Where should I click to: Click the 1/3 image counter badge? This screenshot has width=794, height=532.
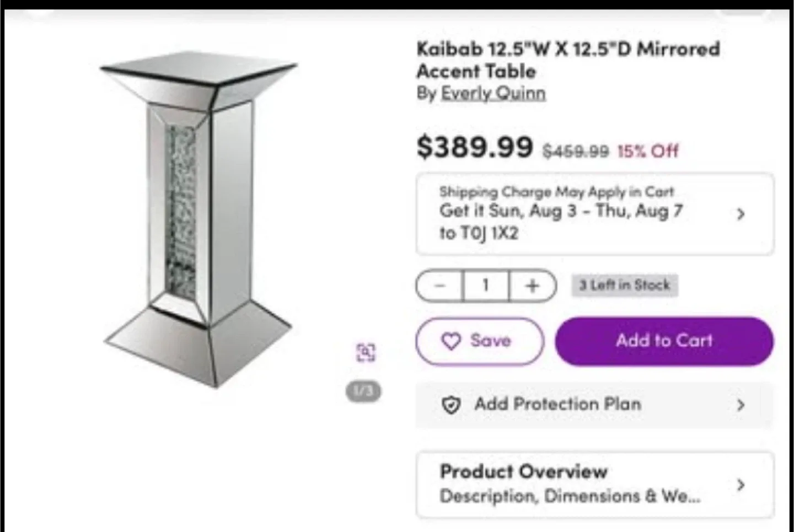coord(364,391)
